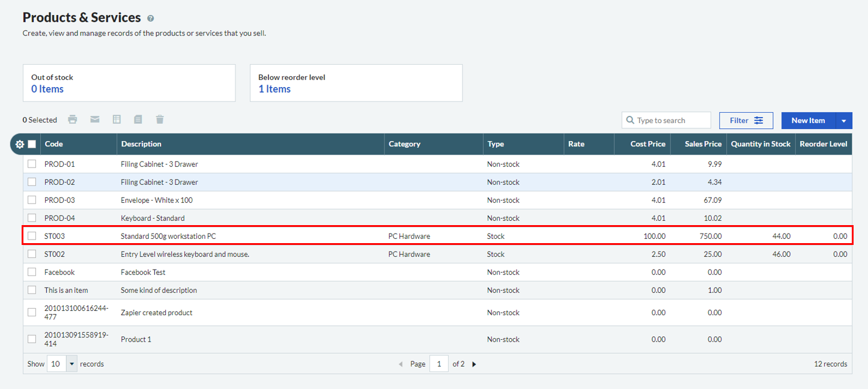The height and width of the screenshot is (389, 868).
Task: Click the email envelope icon
Action: coord(95,119)
